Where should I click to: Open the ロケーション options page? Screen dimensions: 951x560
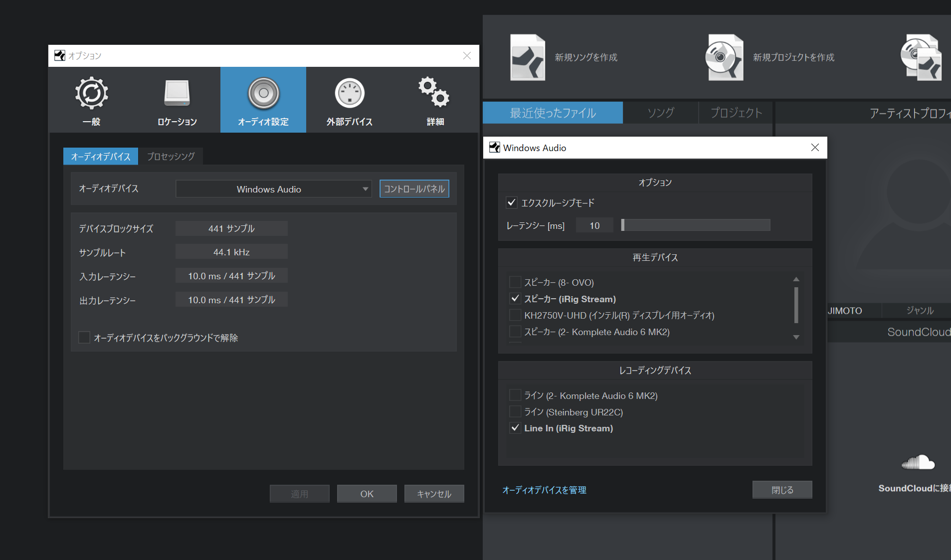[x=177, y=100]
